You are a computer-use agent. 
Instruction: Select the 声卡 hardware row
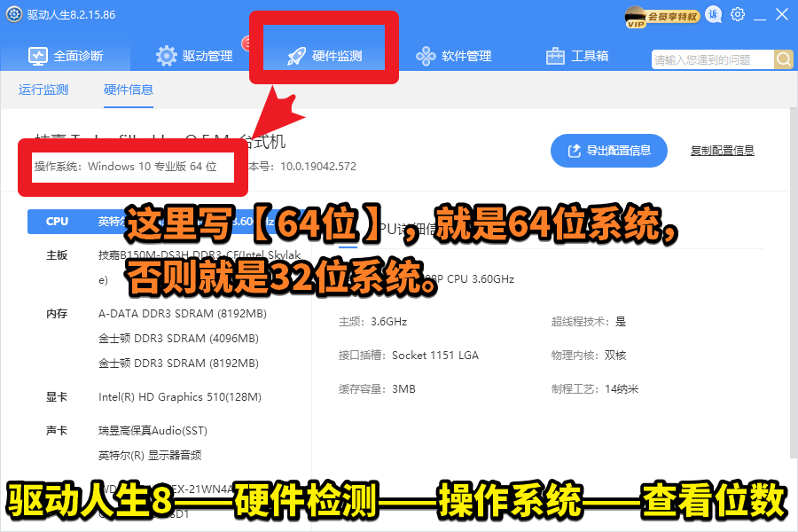pyautogui.click(x=57, y=431)
